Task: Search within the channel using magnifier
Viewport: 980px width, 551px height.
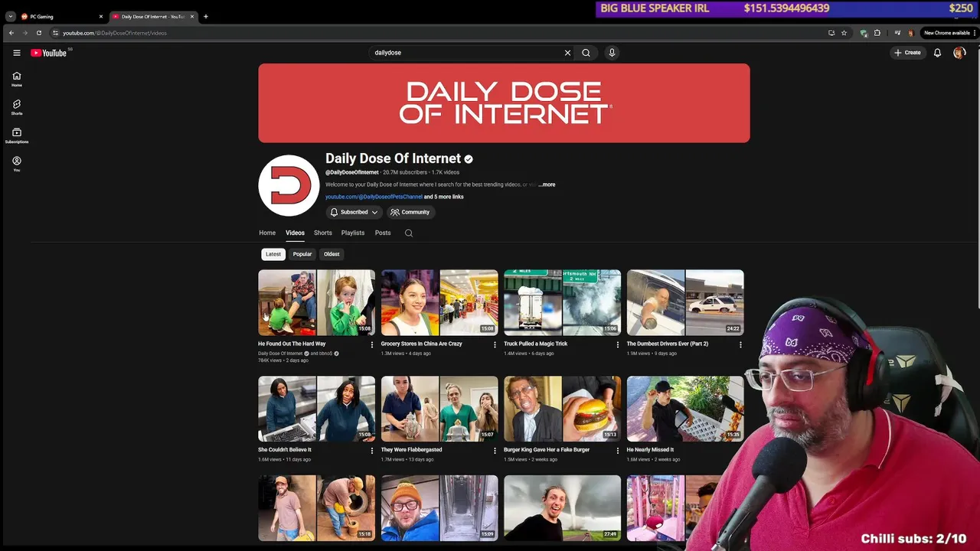Action: [x=409, y=233]
